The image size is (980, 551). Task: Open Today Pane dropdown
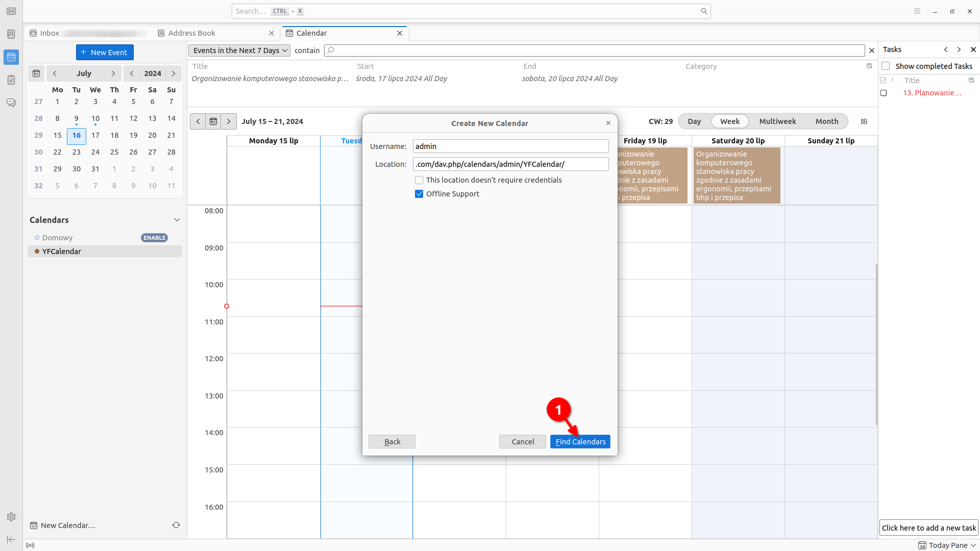coord(947,545)
